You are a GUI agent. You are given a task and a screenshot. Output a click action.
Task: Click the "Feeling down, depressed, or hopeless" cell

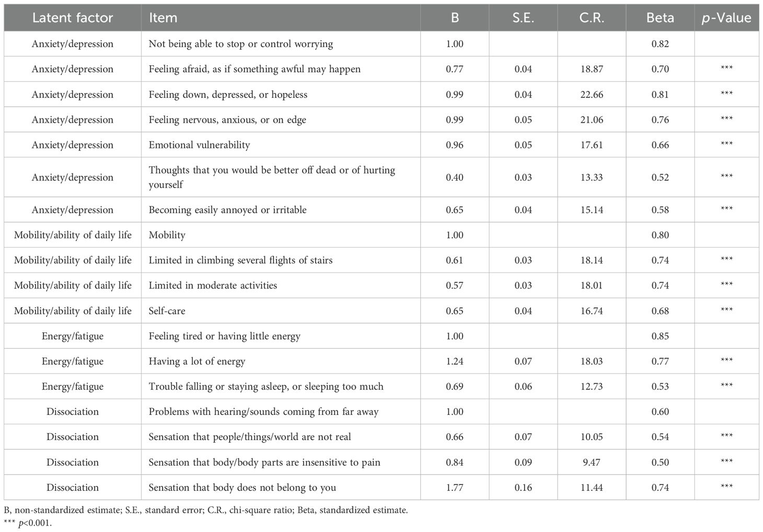click(x=228, y=95)
